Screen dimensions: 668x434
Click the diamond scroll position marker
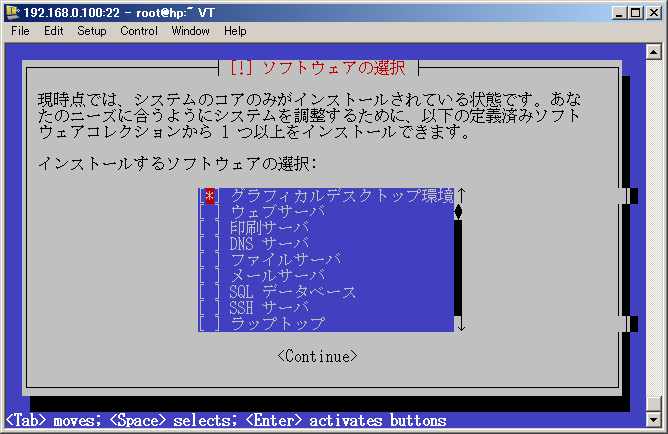458,212
